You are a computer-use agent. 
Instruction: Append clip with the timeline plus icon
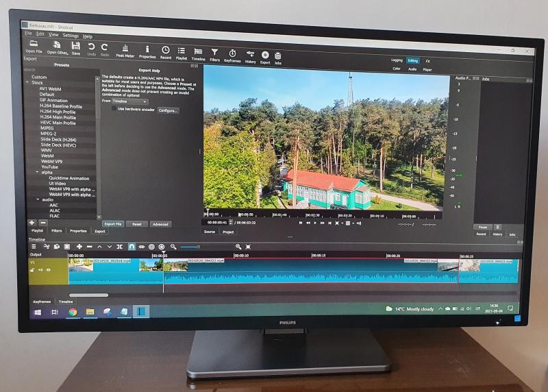(79, 247)
